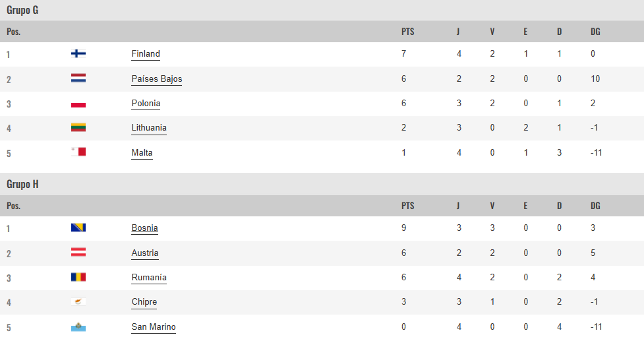Viewport: 644px width, 341px height.
Task: Open the Malta team link
Action: click(142, 153)
